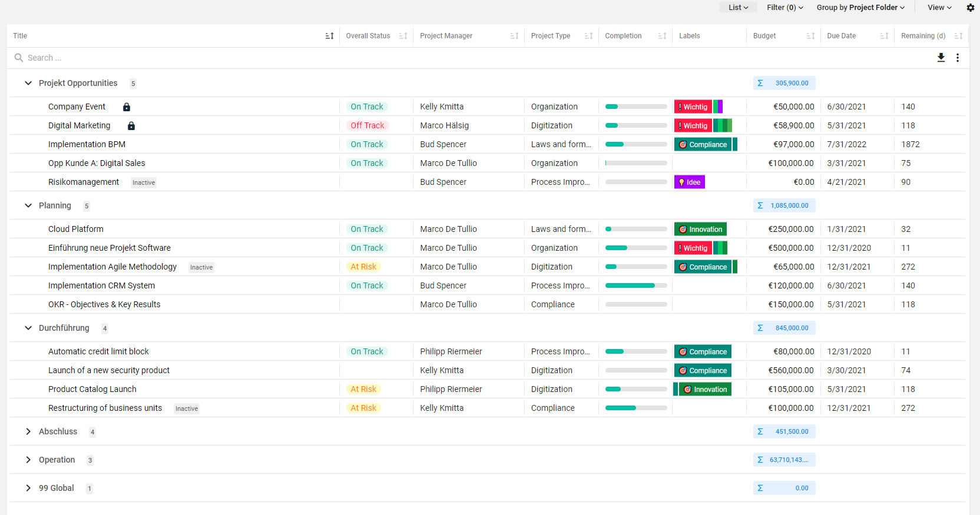Open the View menu
The width and height of the screenshot is (980, 515).
pyautogui.click(x=939, y=8)
